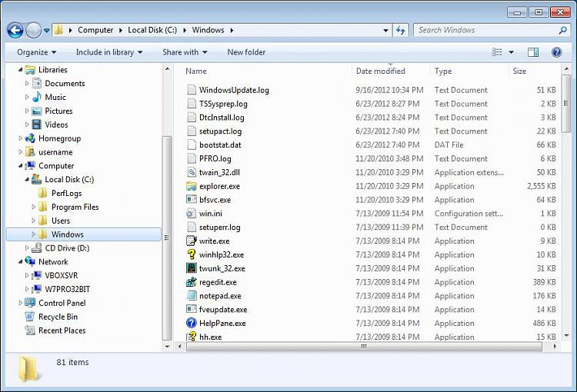Viewport: 577px width, 392px height.
Task: Open the Share with menu
Action: 185,52
